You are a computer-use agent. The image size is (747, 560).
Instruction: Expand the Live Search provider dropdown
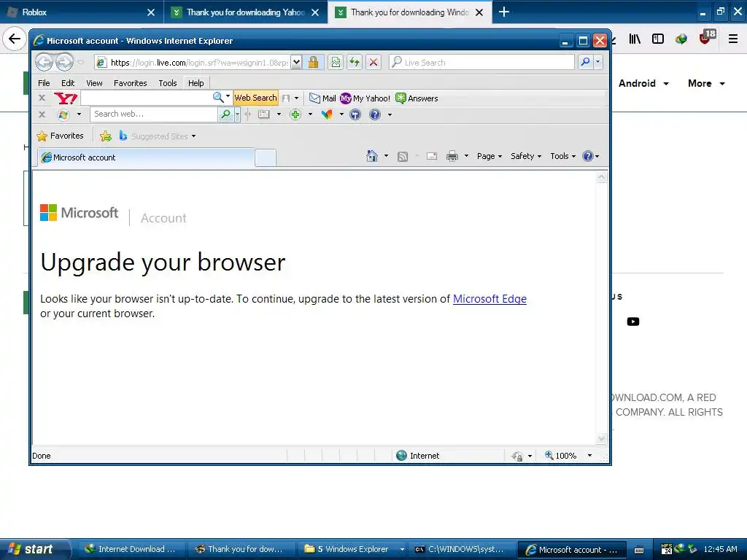597,62
